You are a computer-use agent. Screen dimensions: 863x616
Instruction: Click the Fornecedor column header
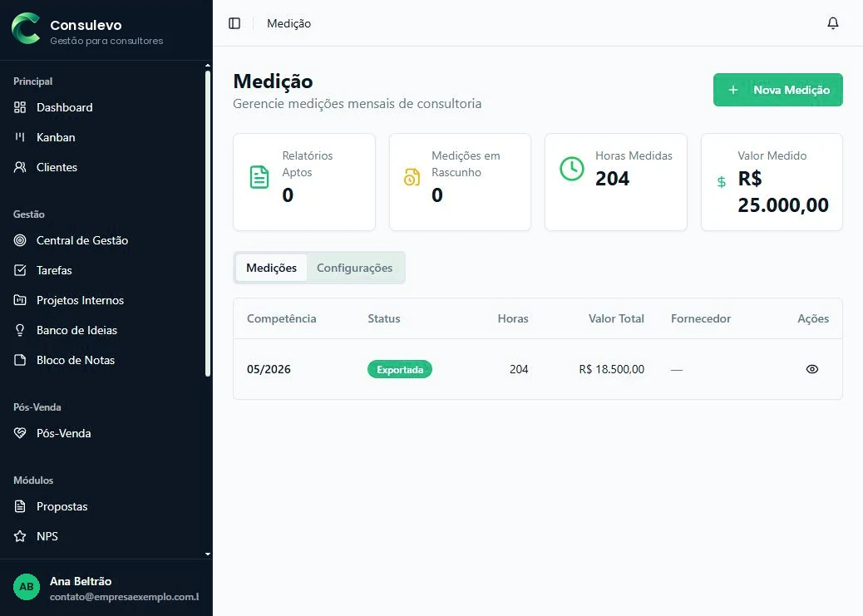pos(701,318)
